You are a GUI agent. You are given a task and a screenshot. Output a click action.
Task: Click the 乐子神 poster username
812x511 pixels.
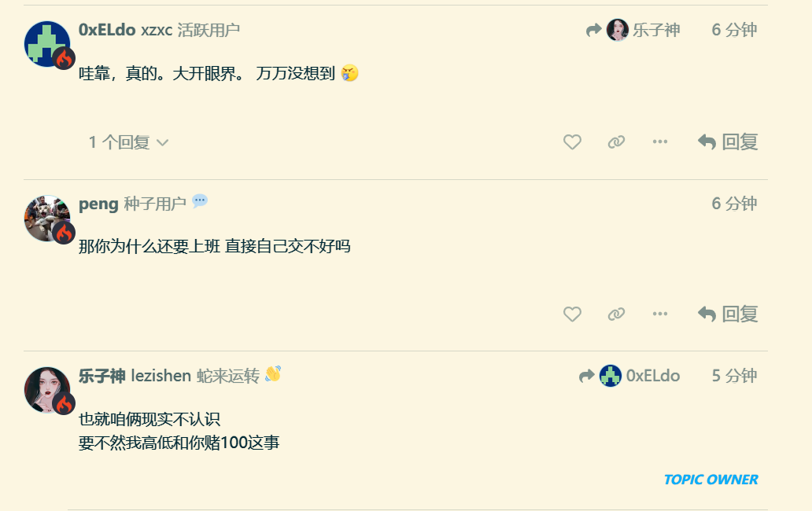[101, 376]
